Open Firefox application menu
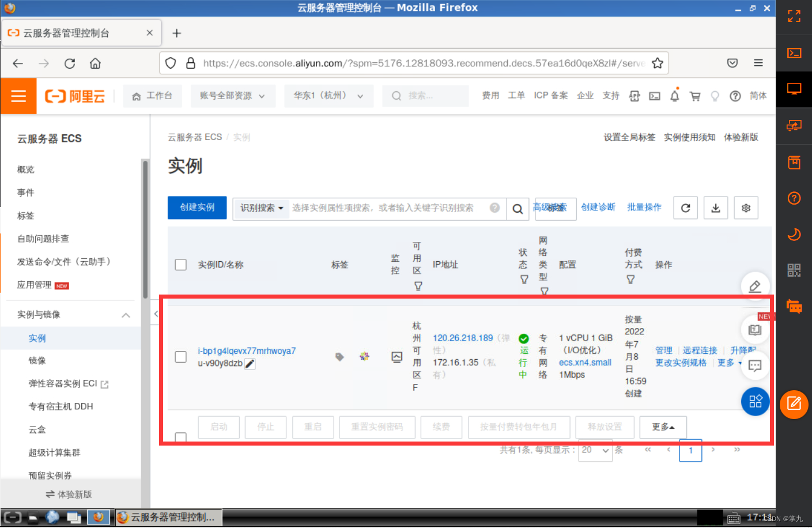Screen dimensions: 812x528 pyautogui.click(x=758, y=63)
